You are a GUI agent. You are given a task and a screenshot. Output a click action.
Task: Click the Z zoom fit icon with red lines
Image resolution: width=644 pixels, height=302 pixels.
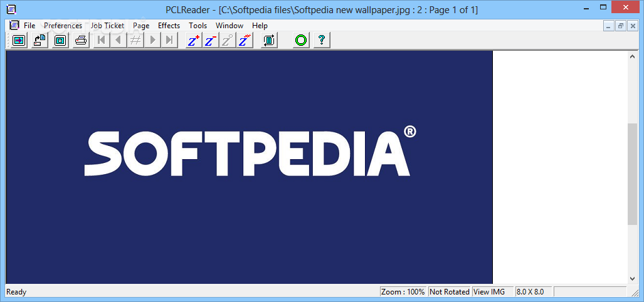coord(245,40)
